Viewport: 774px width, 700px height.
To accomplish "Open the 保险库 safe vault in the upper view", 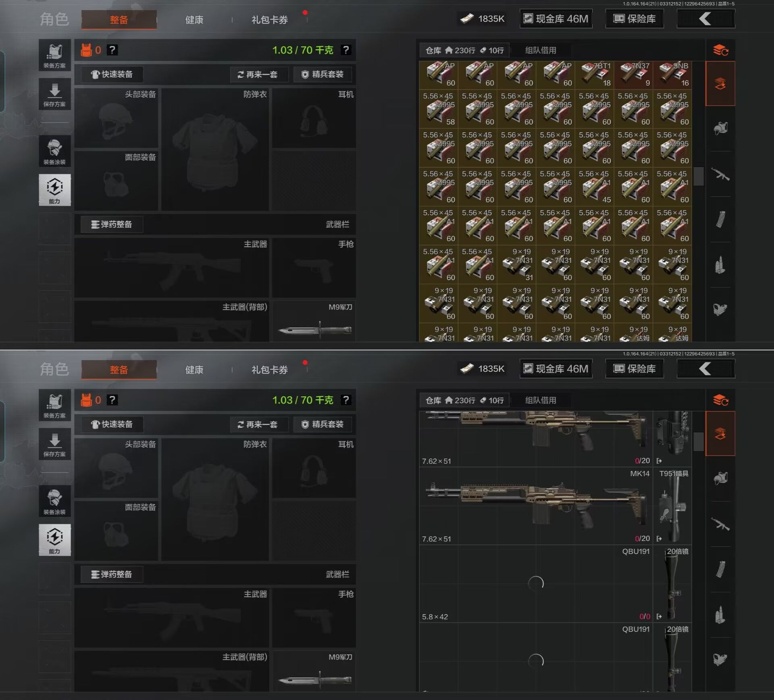I will coord(635,19).
